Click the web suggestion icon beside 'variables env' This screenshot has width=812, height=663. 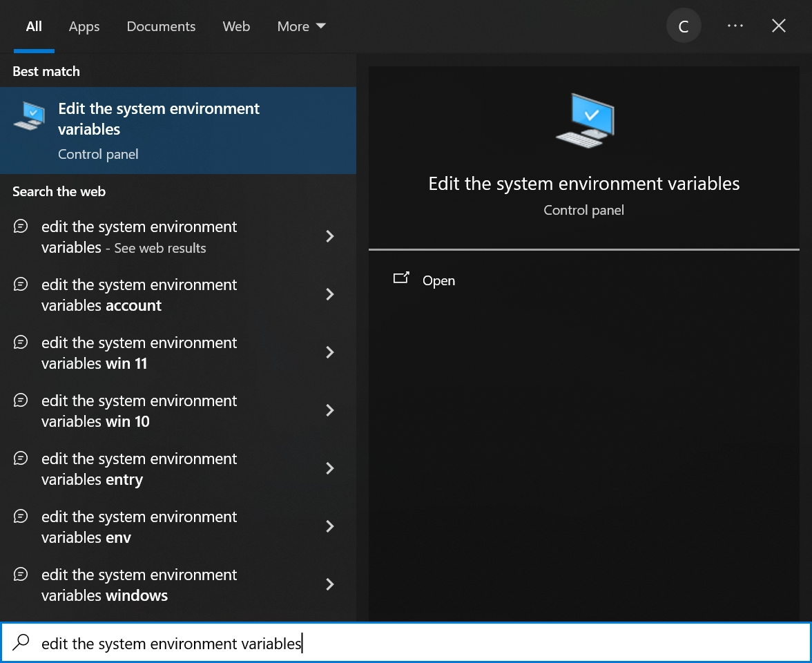point(21,516)
